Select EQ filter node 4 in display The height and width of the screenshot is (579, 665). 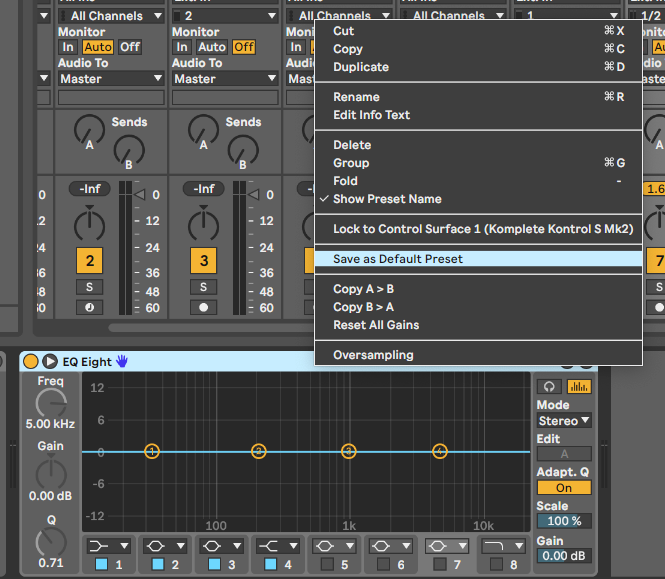440,451
